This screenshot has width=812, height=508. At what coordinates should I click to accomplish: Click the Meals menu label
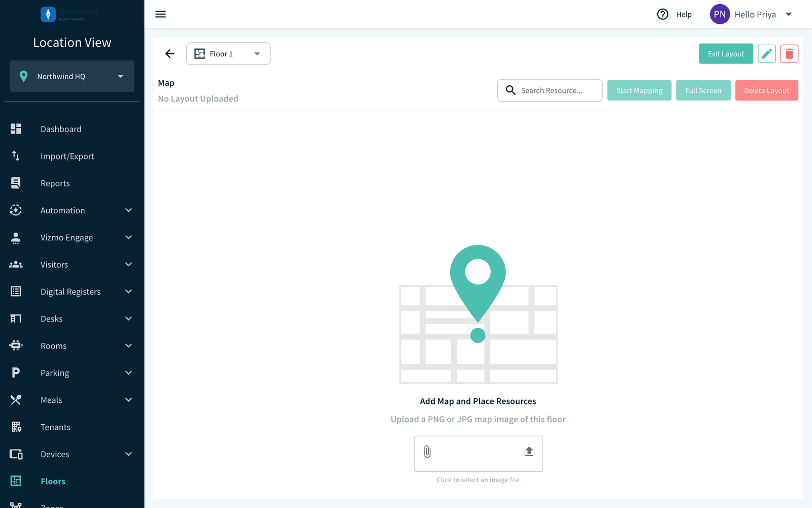(51, 400)
